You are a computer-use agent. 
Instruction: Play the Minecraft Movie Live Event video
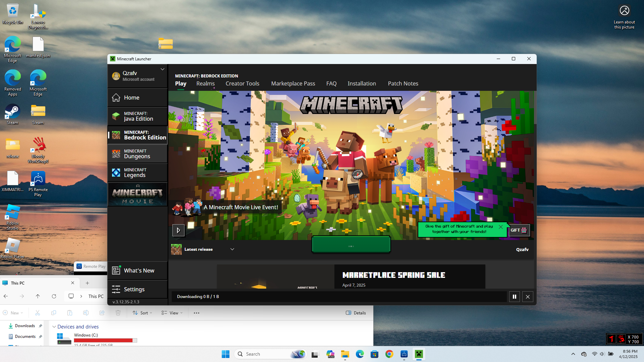tap(178, 230)
